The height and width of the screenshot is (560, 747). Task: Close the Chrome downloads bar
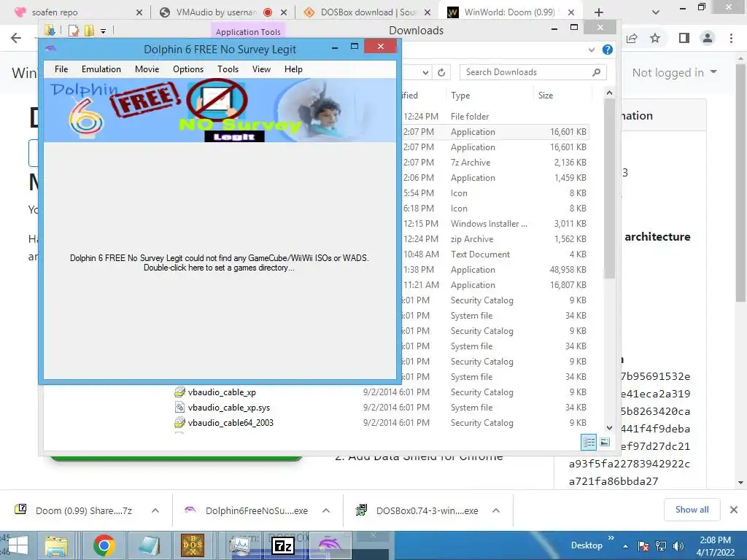[734, 510]
